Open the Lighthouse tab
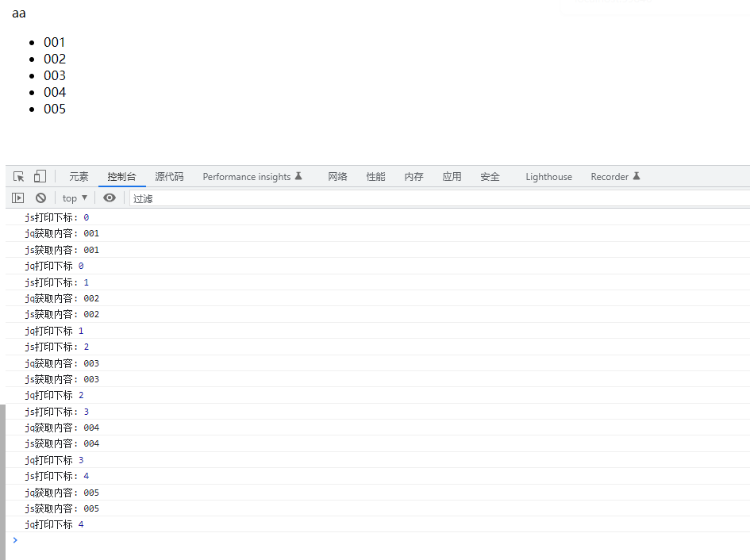This screenshot has width=750, height=560. 548,177
